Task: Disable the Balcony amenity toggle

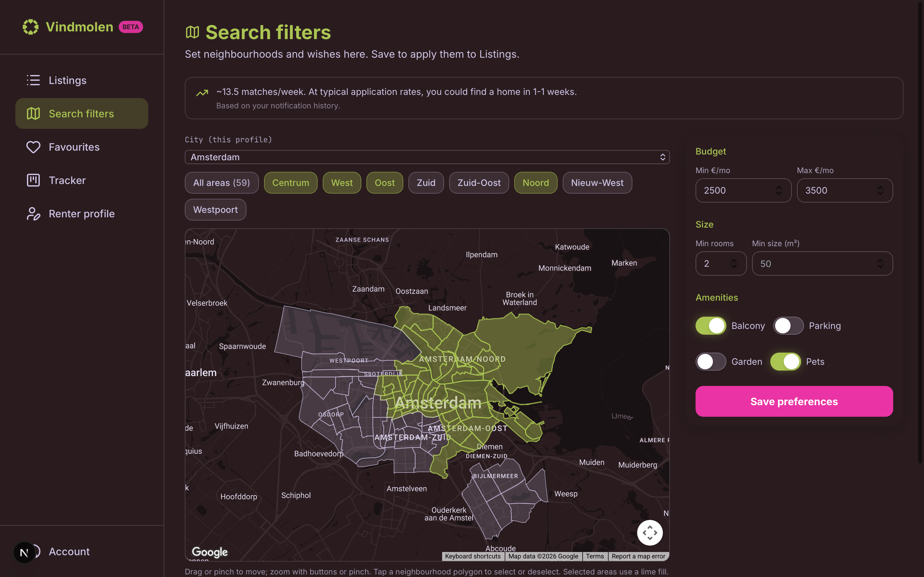Action: 710,325
